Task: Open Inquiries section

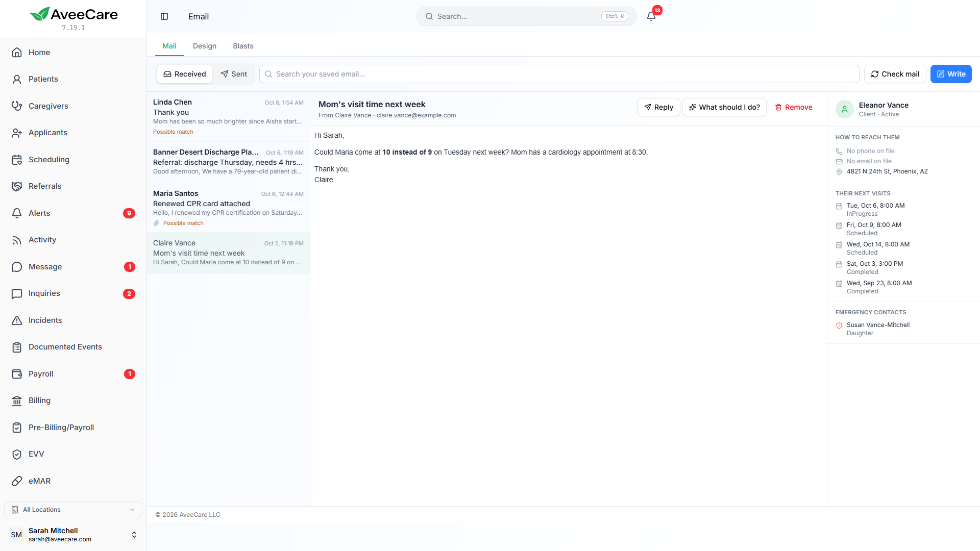Action: [73, 293]
